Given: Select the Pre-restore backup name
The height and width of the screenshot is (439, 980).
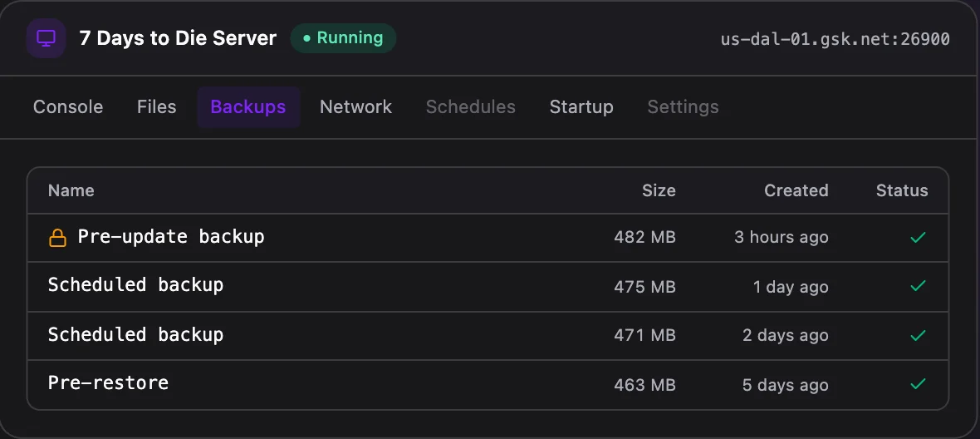Looking at the screenshot, I should [x=108, y=382].
